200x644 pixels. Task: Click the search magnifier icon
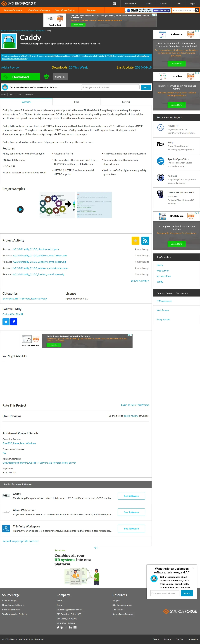click(197, 10)
